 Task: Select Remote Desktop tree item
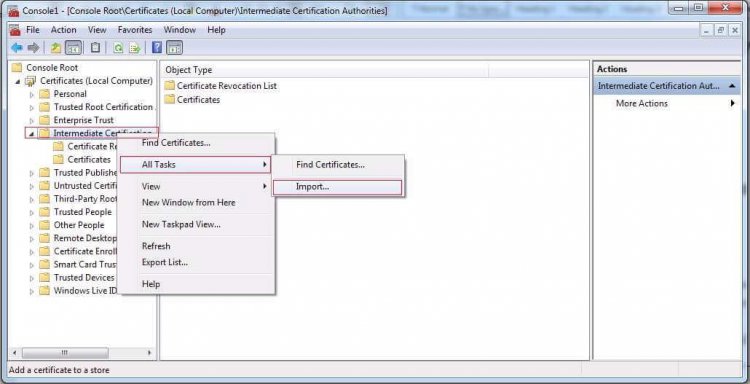pyautogui.click(x=84, y=238)
